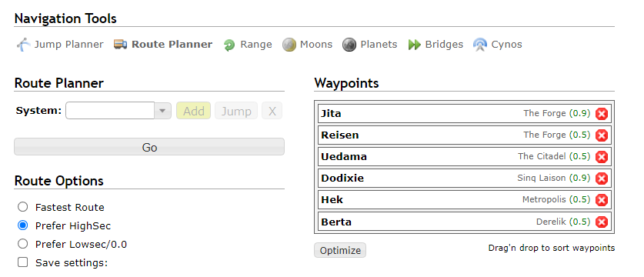
Task: Open the Planets tool icon
Action: (349, 45)
